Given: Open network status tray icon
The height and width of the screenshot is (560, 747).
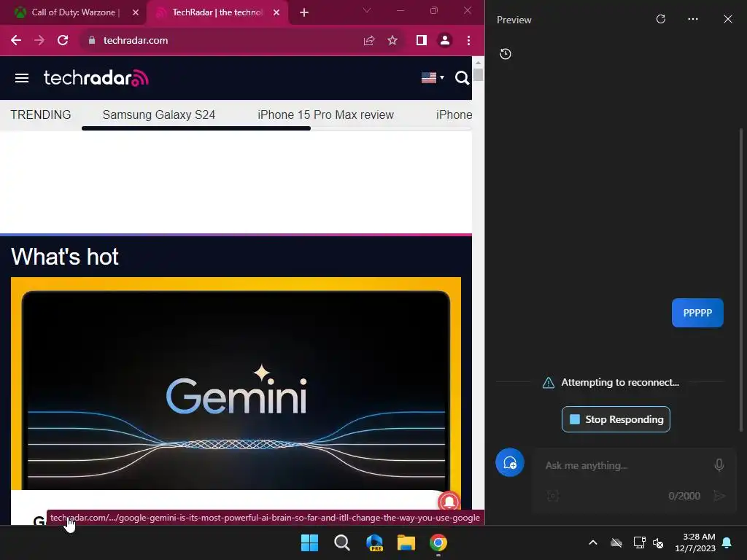Looking at the screenshot, I should coord(639,542).
